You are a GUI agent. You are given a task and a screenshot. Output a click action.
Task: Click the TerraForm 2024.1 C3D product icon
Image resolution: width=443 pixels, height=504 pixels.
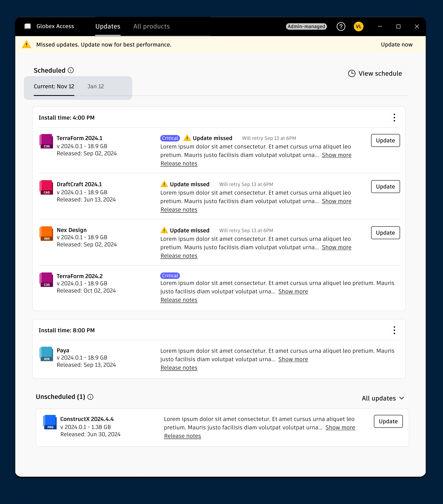tap(46, 141)
